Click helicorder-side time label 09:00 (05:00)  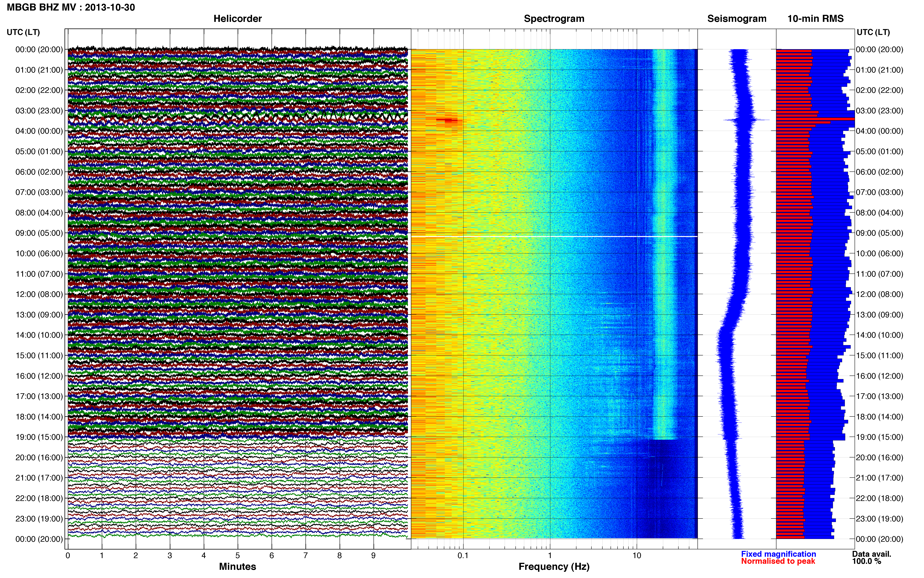click(x=39, y=233)
